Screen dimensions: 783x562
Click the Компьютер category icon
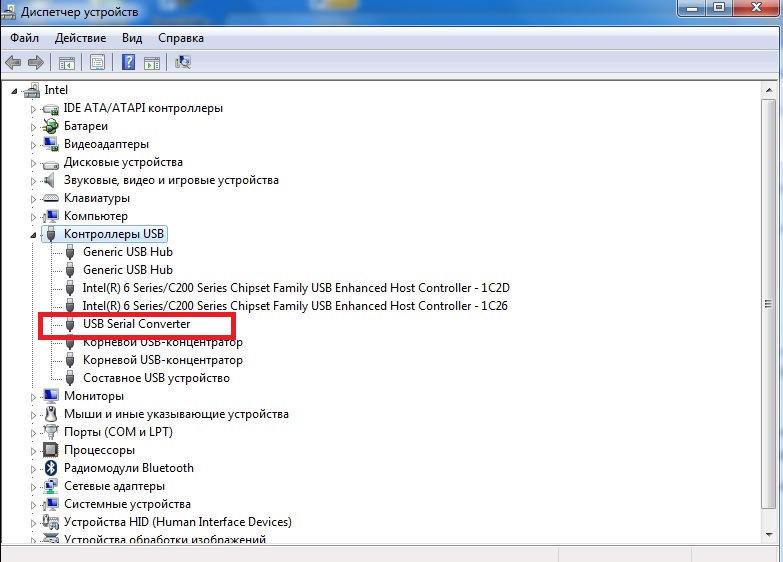click(x=50, y=216)
